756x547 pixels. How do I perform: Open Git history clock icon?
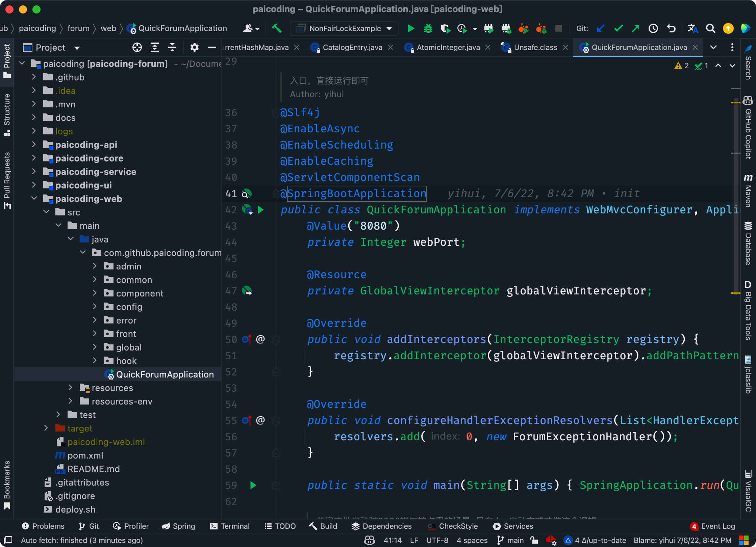[x=653, y=29]
